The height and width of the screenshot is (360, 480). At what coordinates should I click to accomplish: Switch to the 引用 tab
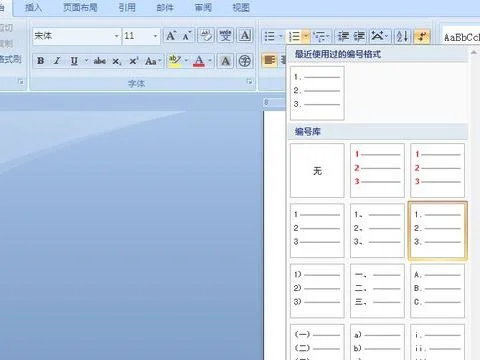click(x=127, y=7)
